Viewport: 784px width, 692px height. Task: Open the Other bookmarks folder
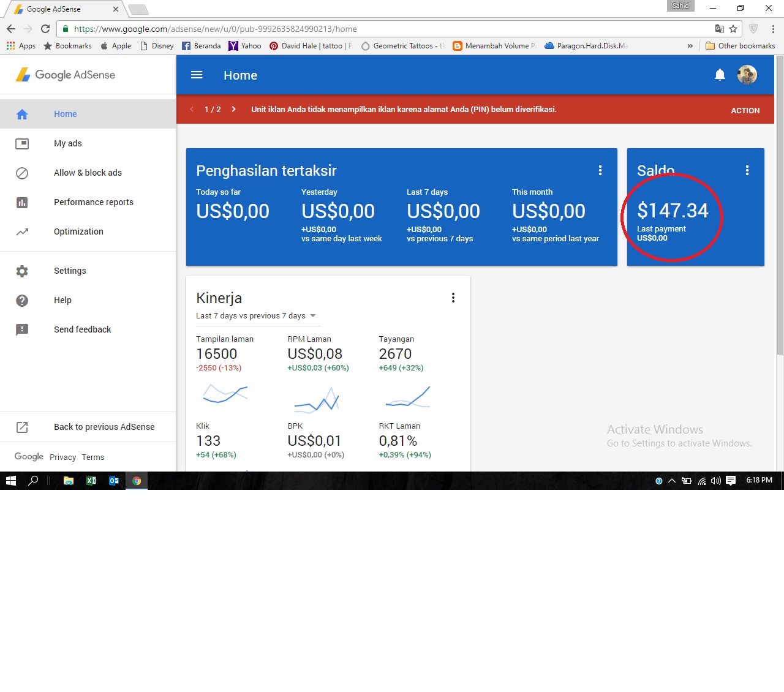pos(741,46)
